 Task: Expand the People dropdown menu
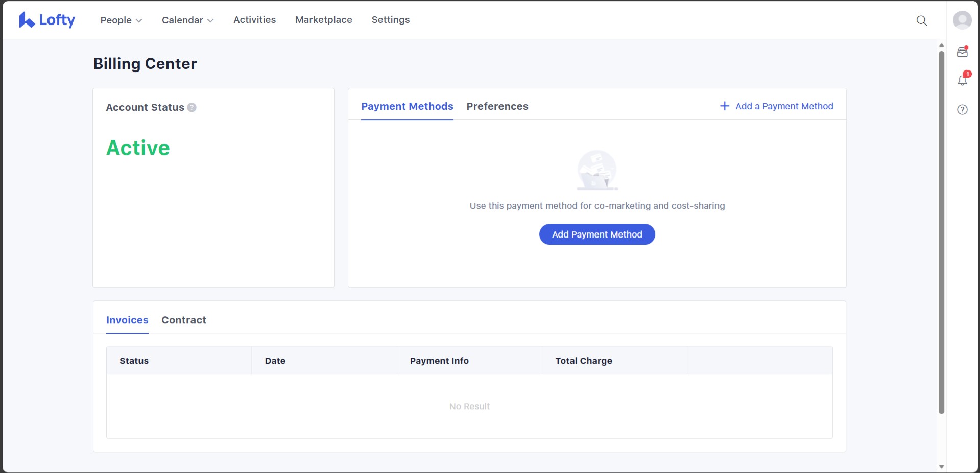click(x=121, y=20)
